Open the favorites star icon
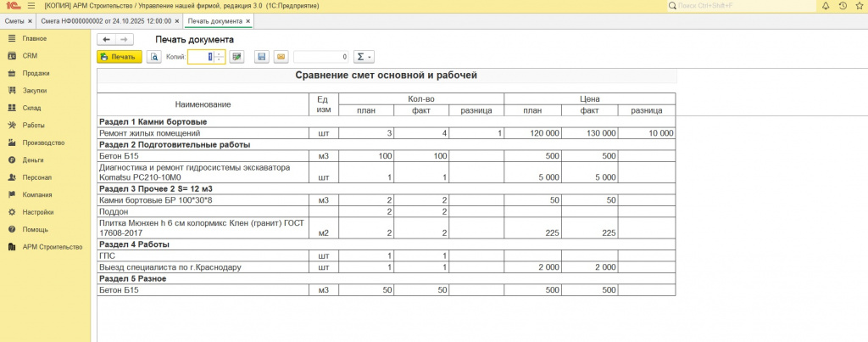The image size is (868, 342). click(860, 6)
